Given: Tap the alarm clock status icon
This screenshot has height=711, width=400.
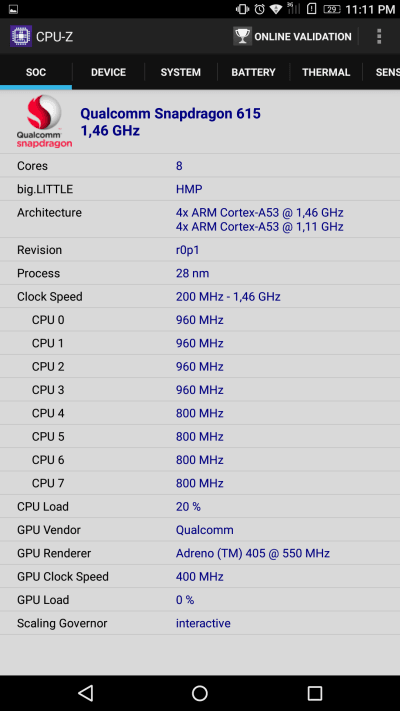Looking at the screenshot, I should point(259,9).
